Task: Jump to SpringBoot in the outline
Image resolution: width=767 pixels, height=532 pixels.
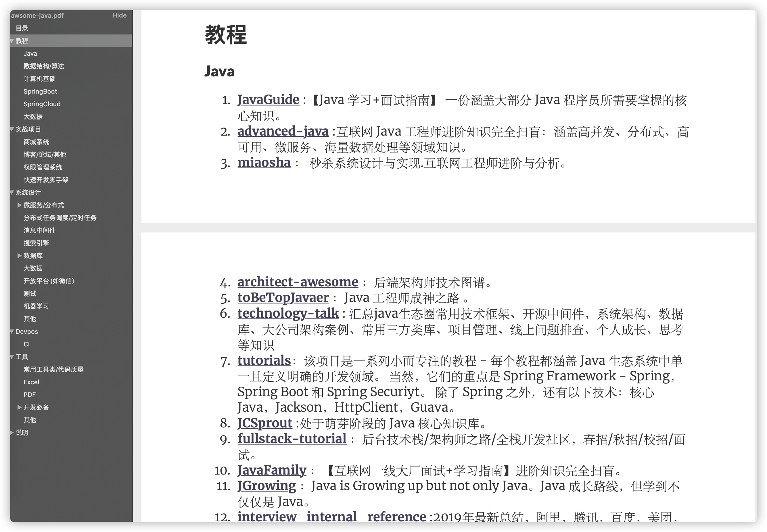Action: [40, 91]
